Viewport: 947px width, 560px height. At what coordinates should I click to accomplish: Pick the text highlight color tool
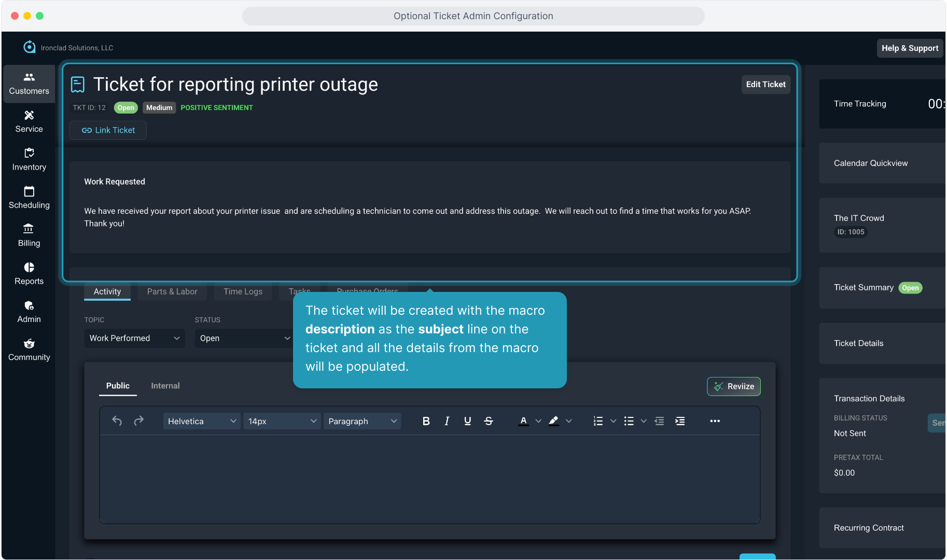[553, 421]
